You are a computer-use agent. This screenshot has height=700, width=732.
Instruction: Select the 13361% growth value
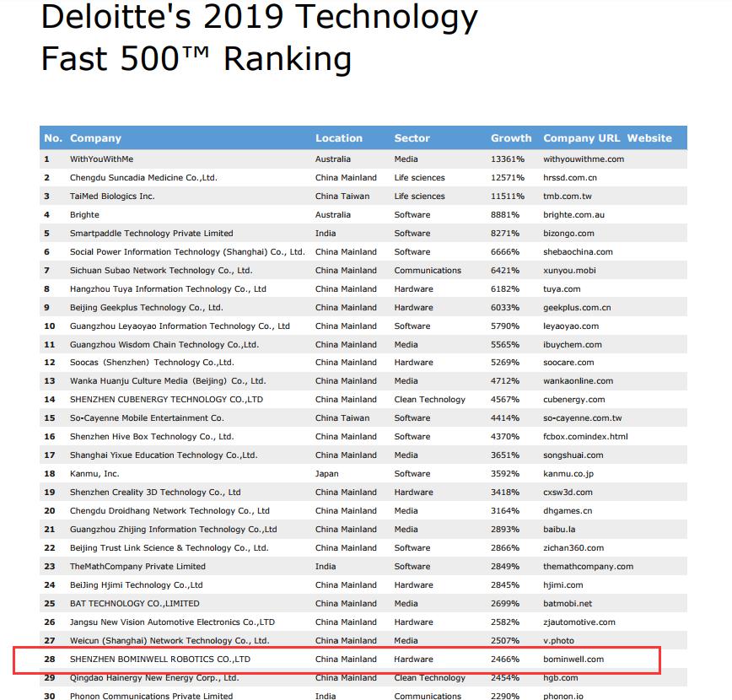508,159
